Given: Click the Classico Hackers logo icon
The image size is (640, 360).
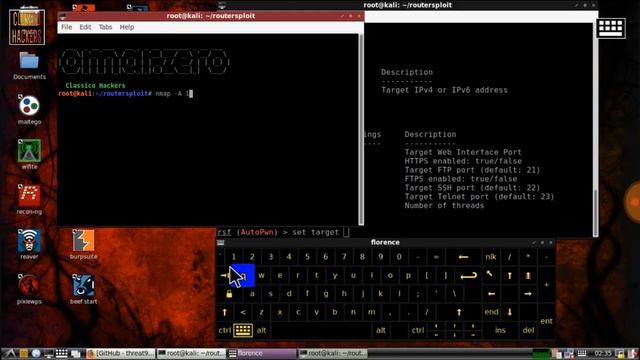Looking at the screenshot, I should (27, 27).
